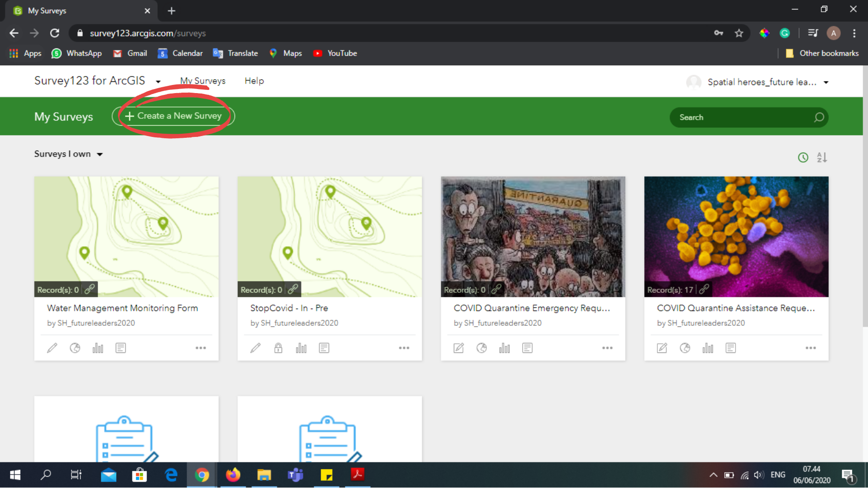Open Chrome menu three-dot icon
The height and width of the screenshot is (488, 868).
(x=854, y=33)
